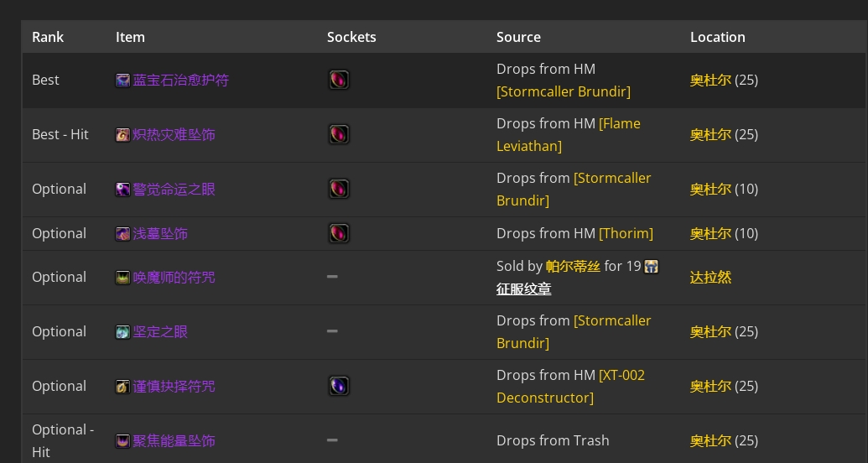The image size is (868, 463).
Task: Click vendor link 帕尔蒂丝
Action: tap(573, 267)
